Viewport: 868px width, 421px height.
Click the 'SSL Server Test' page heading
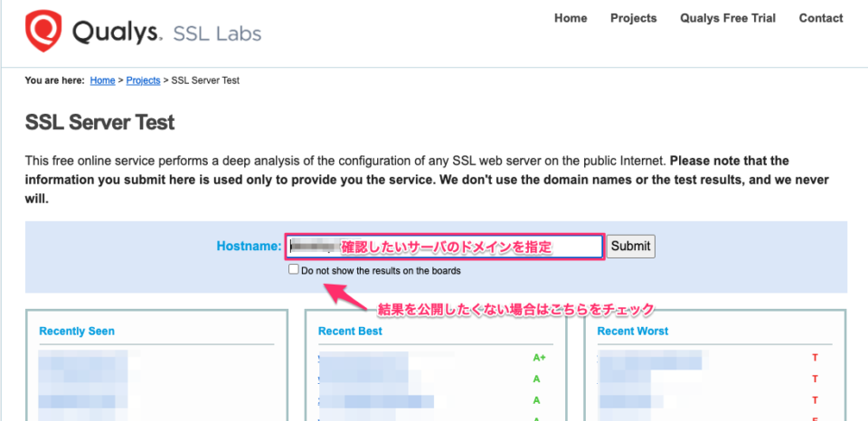[99, 122]
